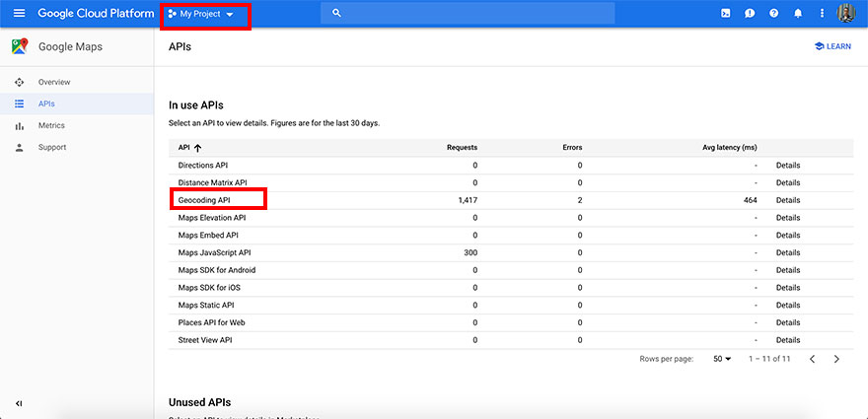Open the help question mark icon
The width and height of the screenshot is (868, 419).
[774, 14]
